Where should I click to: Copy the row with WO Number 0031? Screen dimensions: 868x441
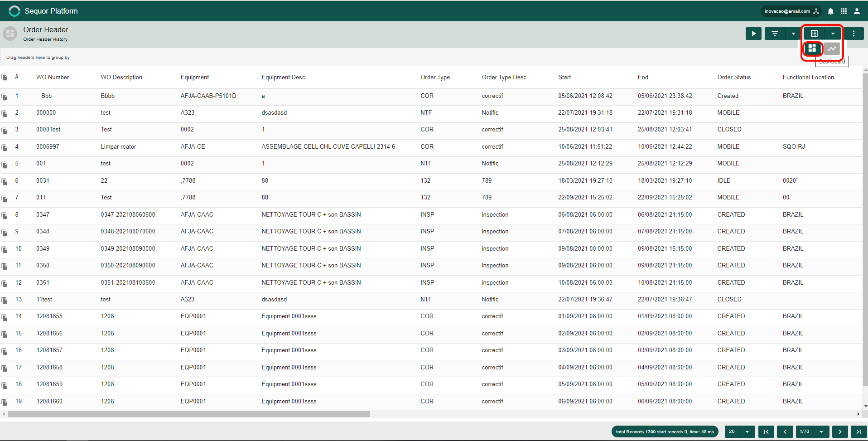[5, 182]
